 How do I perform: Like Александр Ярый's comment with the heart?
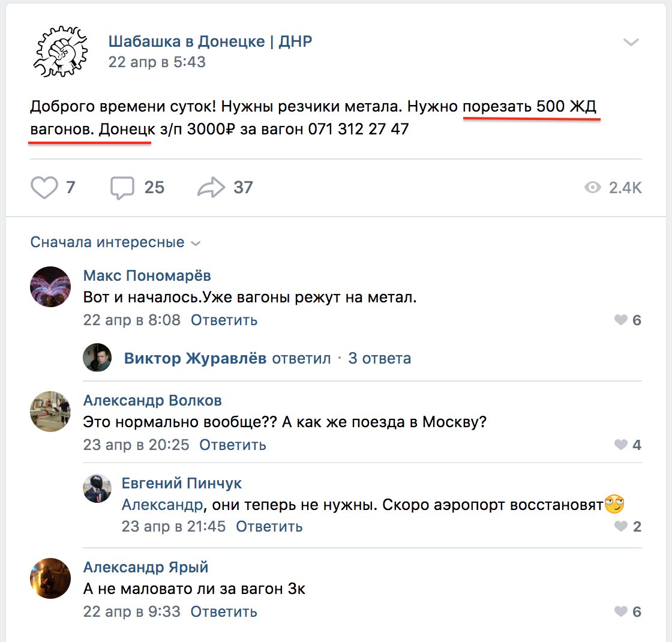click(x=620, y=611)
